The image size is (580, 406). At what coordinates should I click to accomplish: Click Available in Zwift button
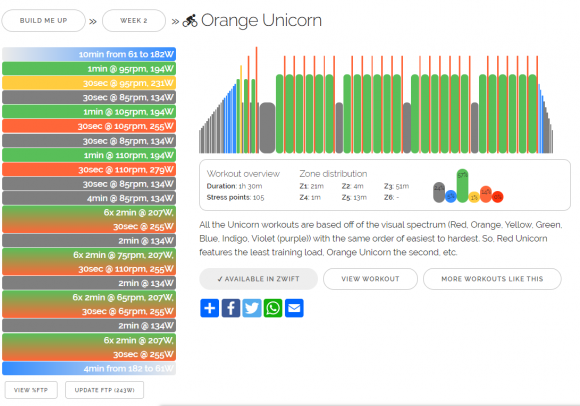click(x=259, y=279)
